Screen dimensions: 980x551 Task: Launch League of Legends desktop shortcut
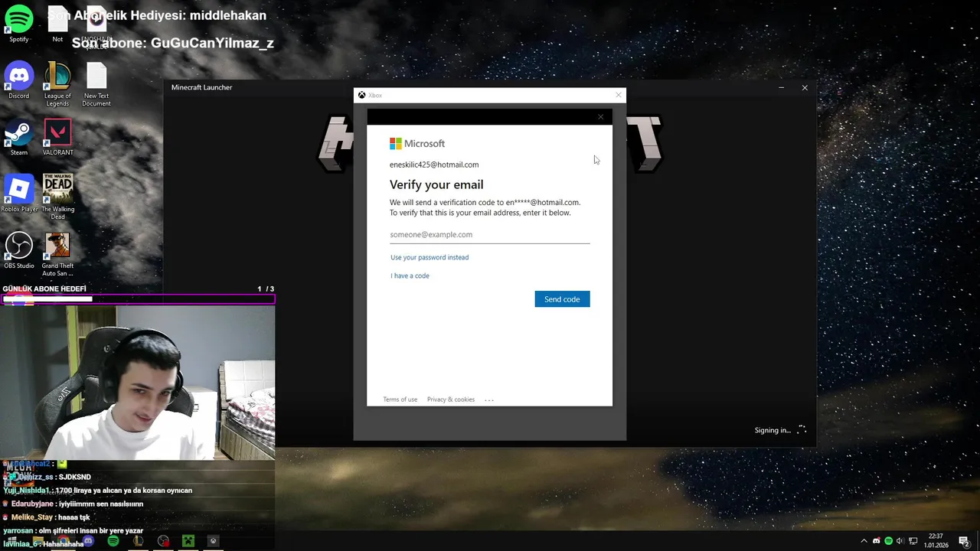pos(57,84)
